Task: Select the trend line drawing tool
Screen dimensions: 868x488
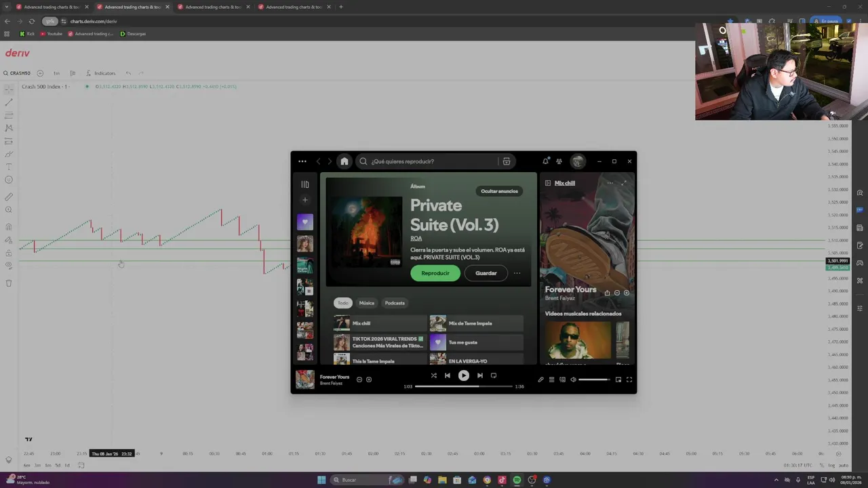Action: [9, 102]
